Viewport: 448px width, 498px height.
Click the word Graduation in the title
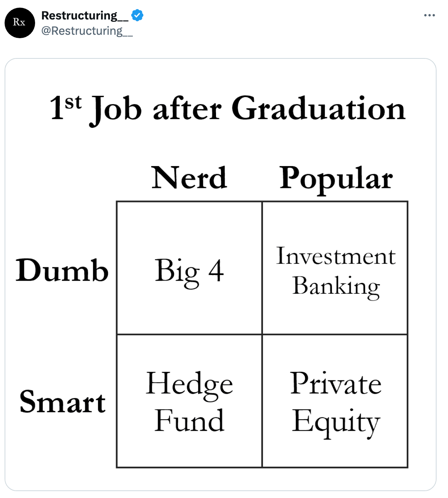pyautogui.click(x=318, y=108)
